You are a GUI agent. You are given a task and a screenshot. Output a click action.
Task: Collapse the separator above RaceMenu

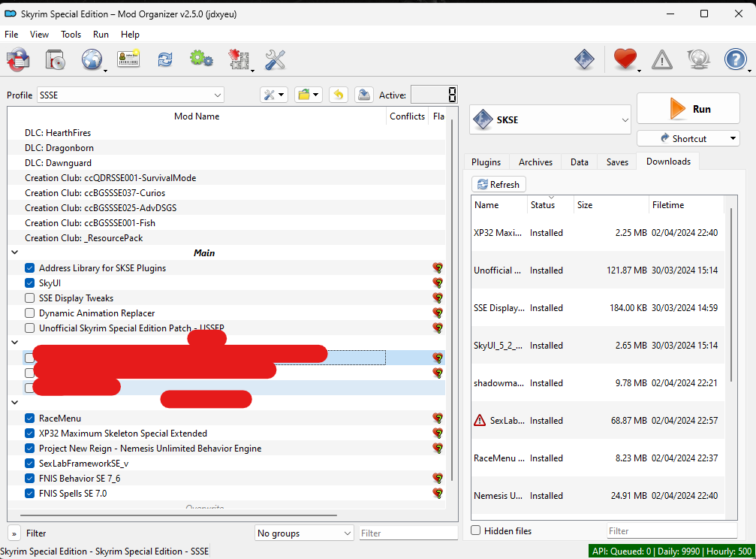[x=15, y=403]
